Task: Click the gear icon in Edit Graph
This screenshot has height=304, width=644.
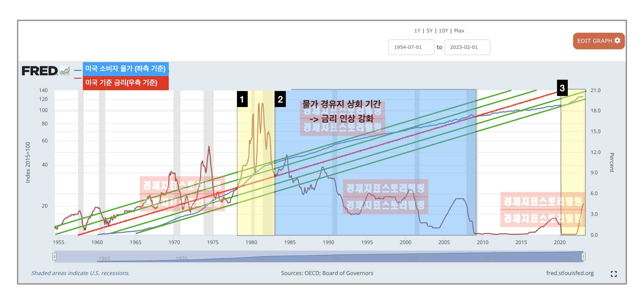Action: (x=617, y=41)
